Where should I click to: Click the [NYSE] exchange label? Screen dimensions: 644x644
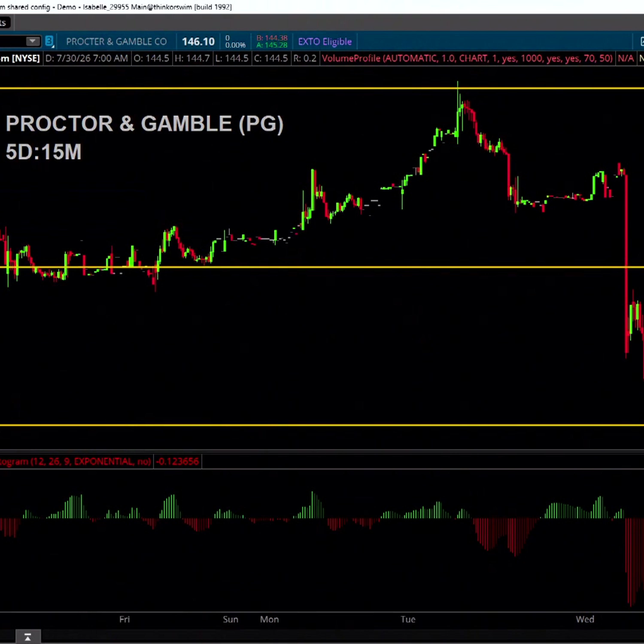pyautogui.click(x=26, y=59)
